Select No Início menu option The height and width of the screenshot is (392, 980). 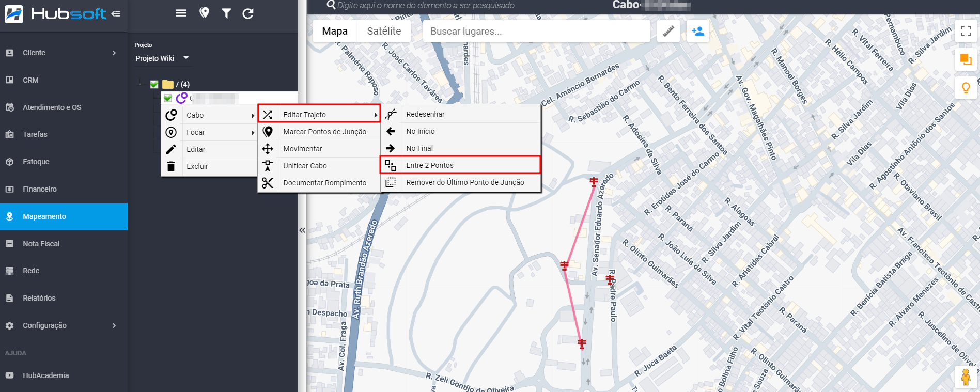(460, 131)
